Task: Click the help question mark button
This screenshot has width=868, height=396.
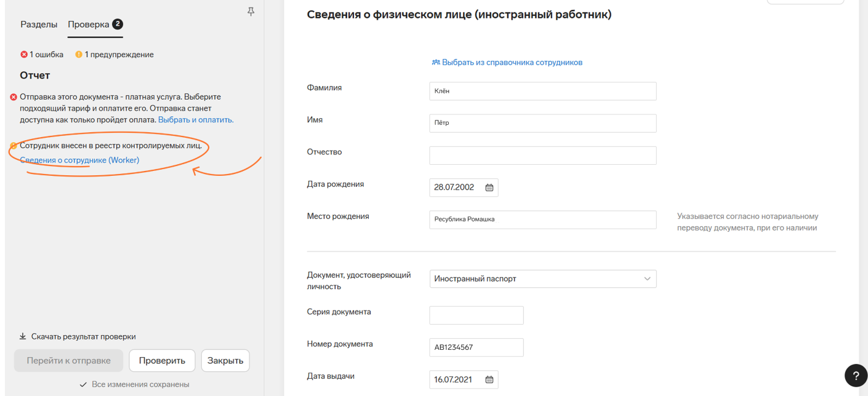Action: tap(855, 376)
